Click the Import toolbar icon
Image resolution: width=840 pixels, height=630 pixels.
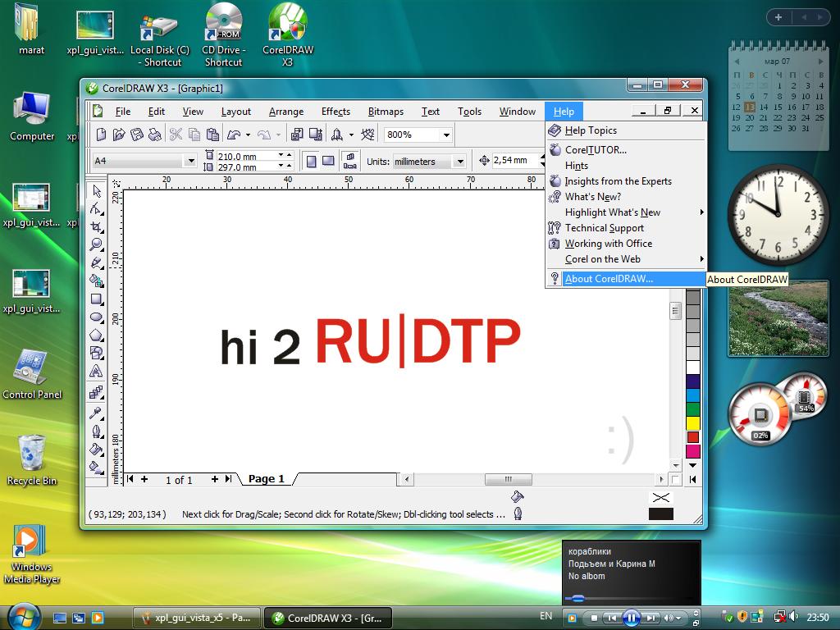(x=297, y=135)
